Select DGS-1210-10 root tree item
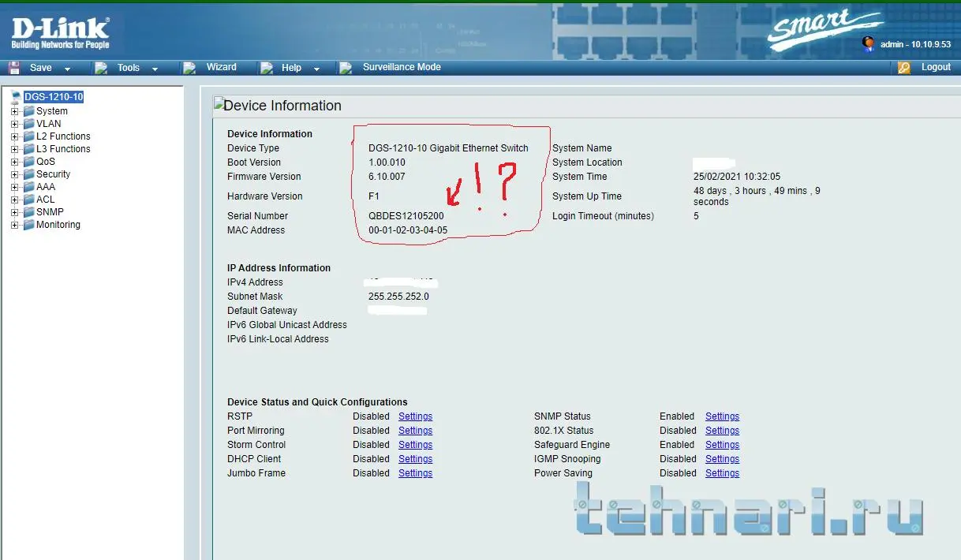Viewport: 961px width, 560px height. pyautogui.click(x=54, y=97)
